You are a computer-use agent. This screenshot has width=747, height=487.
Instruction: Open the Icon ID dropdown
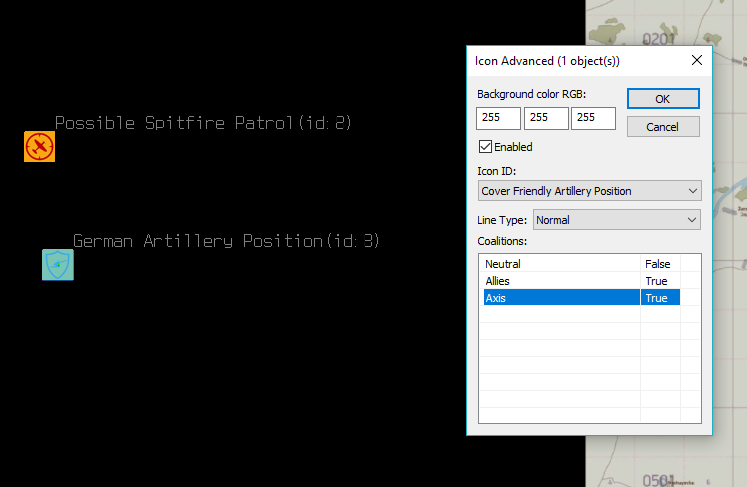point(589,191)
